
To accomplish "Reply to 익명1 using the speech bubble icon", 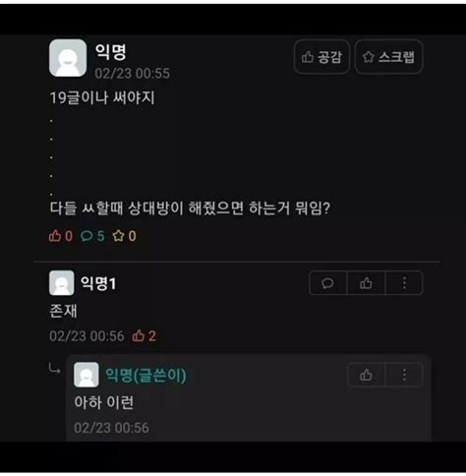I will click(x=327, y=283).
